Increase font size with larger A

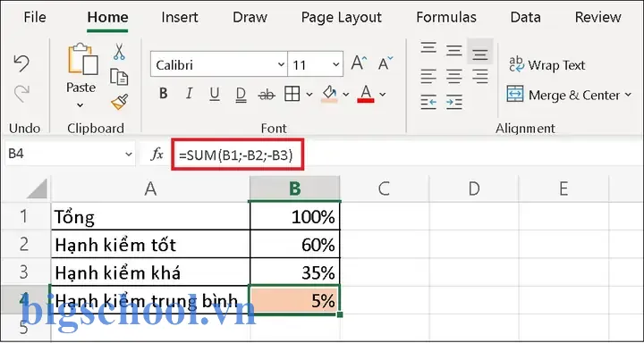tap(359, 63)
